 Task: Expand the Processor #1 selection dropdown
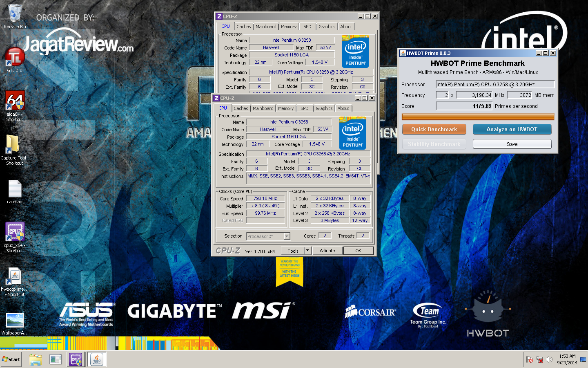click(287, 236)
